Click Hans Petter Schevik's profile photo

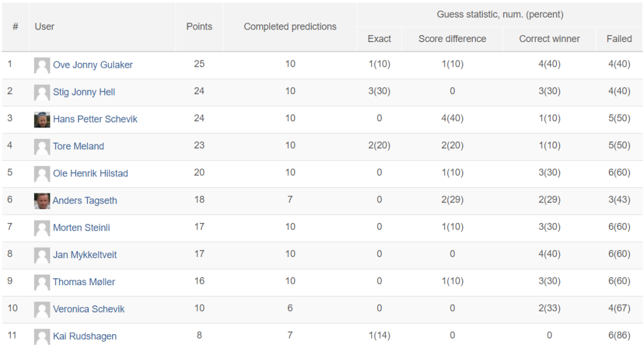coord(42,119)
